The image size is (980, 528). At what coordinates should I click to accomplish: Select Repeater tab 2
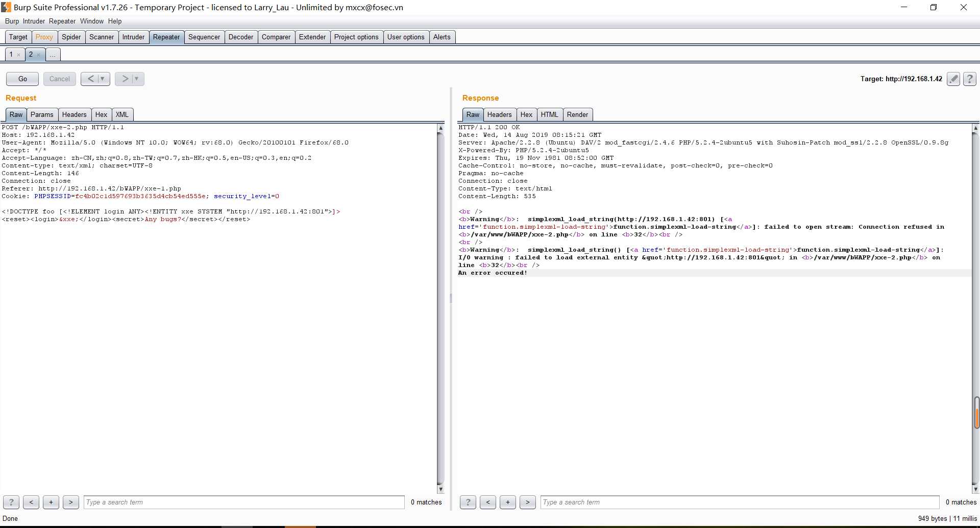[x=31, y=54]
